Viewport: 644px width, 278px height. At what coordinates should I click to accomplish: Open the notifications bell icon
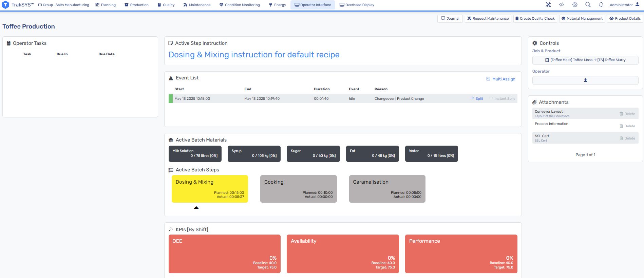(x=601, y=5)
